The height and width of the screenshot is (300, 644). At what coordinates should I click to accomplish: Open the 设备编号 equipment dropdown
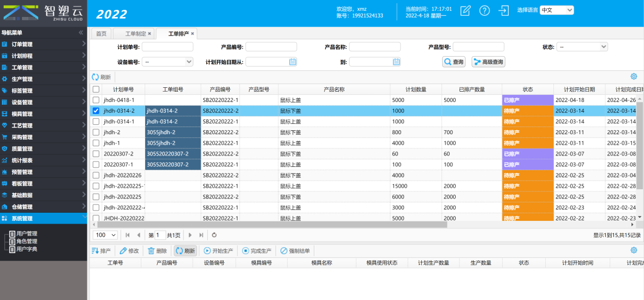(x=167, y=62)
